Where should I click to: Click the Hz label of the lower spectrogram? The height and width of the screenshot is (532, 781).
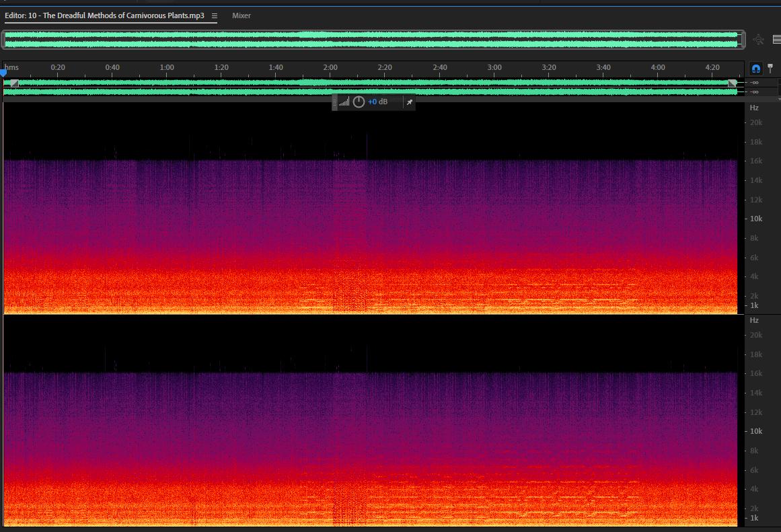(754, 320)
